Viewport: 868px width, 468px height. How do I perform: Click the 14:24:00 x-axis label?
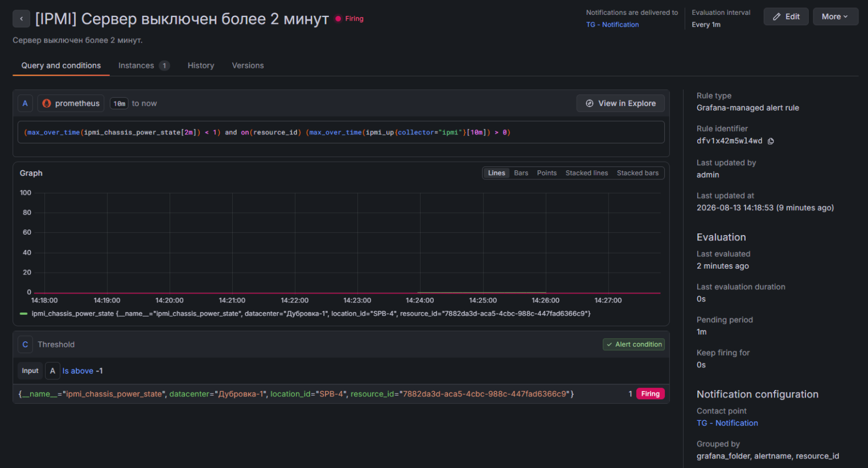[420, 300]
